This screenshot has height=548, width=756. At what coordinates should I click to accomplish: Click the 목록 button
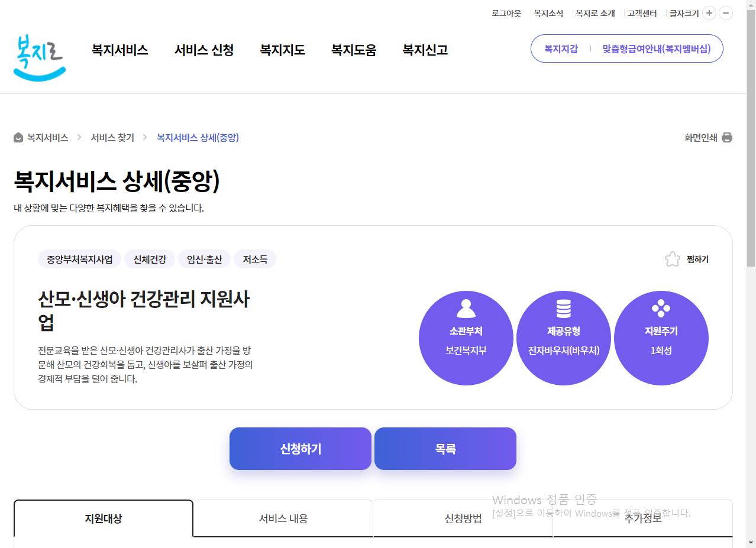(x=445, y=449)
